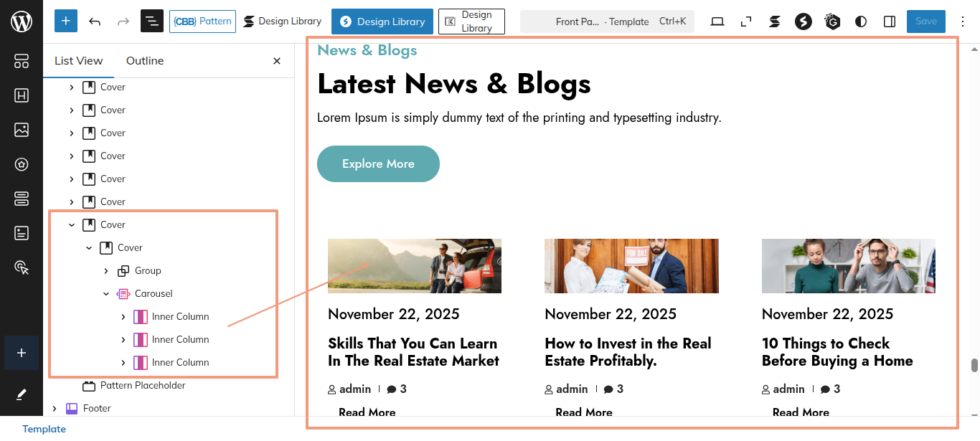Switch to the Outline tab
The width and height of the screenshot is (980, 441).
[145, 61]
